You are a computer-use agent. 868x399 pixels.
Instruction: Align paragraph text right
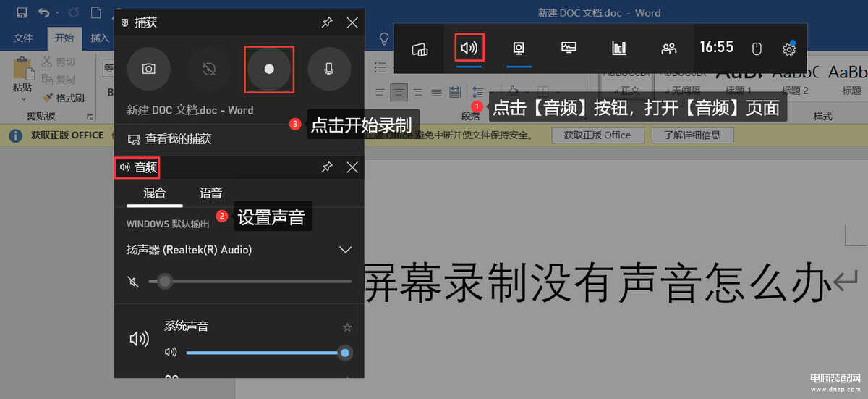417,92
